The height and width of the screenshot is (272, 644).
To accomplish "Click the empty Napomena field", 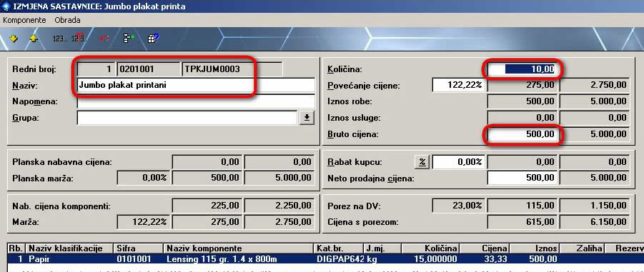I will 196,101.
